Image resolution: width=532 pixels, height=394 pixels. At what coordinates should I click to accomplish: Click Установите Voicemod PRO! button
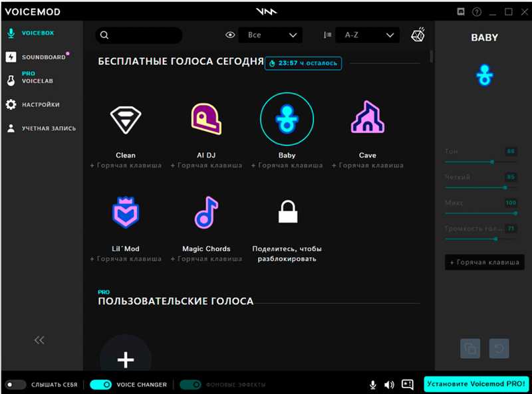pyautogui.click(x=476, y=384)
